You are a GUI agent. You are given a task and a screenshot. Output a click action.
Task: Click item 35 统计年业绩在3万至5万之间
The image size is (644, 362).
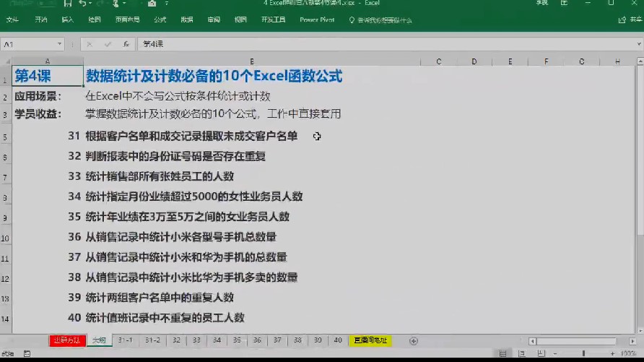click(x=187, y=217)
